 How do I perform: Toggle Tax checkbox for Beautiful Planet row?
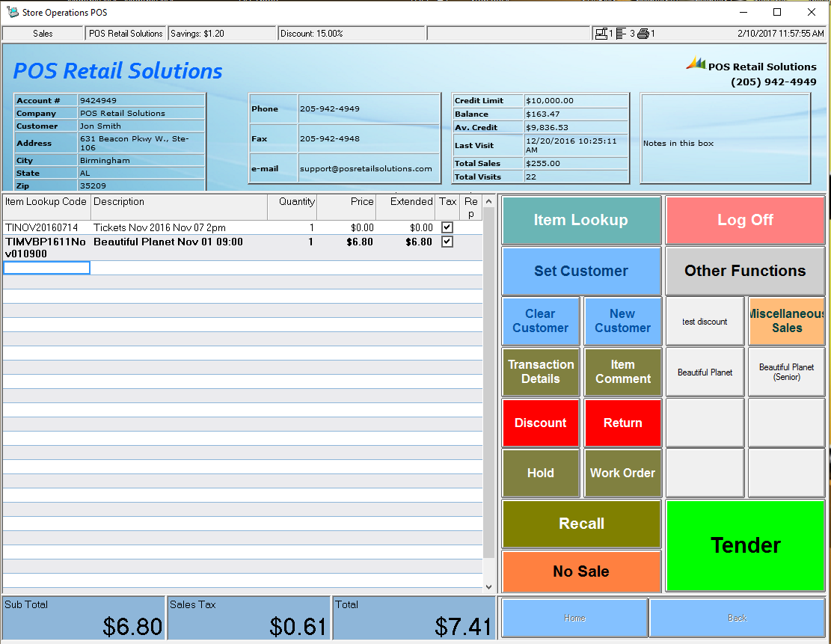pyautogui.click(x=447, y=242)
